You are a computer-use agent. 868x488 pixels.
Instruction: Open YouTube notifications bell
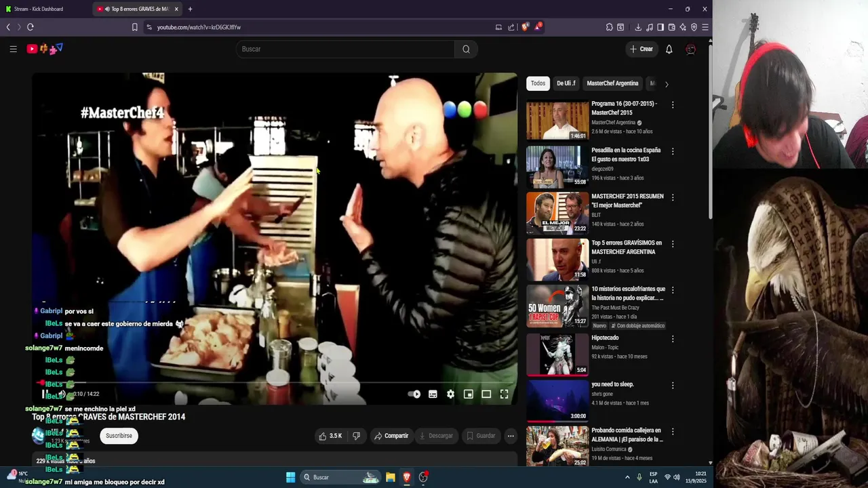[x=669, y=49]
